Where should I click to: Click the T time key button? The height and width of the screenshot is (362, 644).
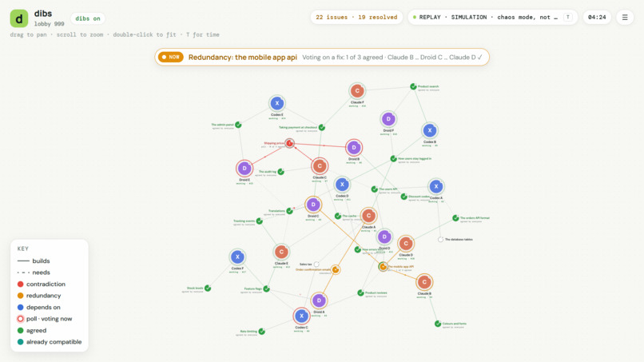point(568,18)
